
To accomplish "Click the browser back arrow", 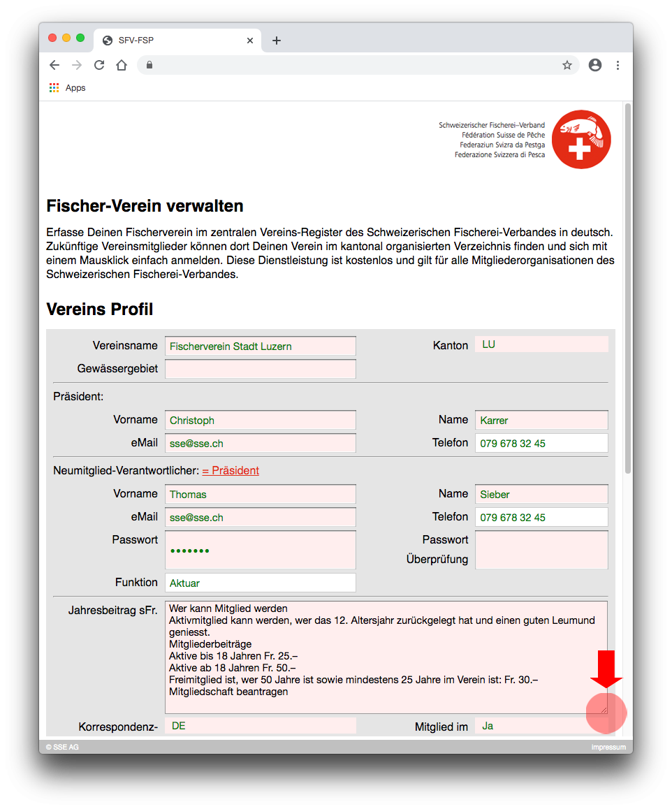I will pos(54,65).
